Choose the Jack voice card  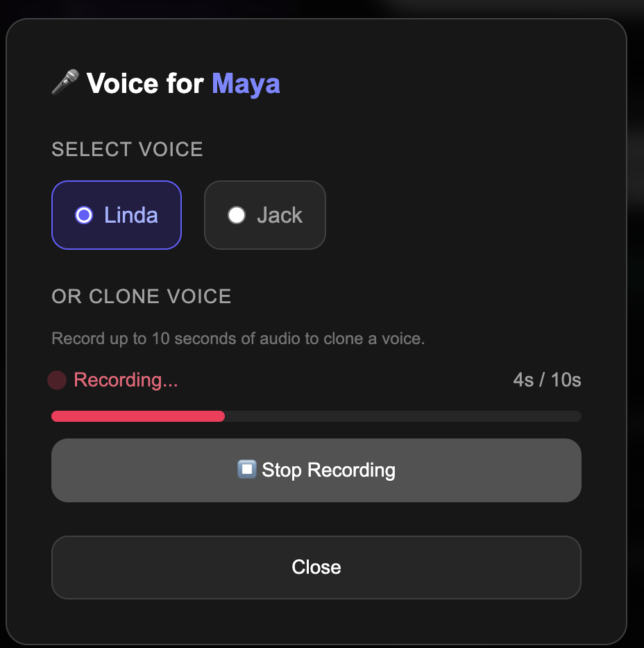(x=265, y=215)
